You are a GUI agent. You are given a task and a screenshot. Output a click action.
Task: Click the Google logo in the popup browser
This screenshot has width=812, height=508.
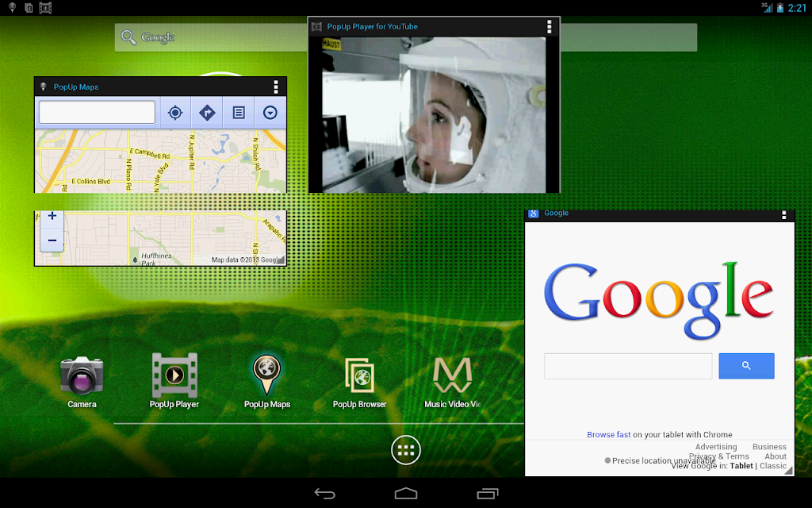(659, 299)
